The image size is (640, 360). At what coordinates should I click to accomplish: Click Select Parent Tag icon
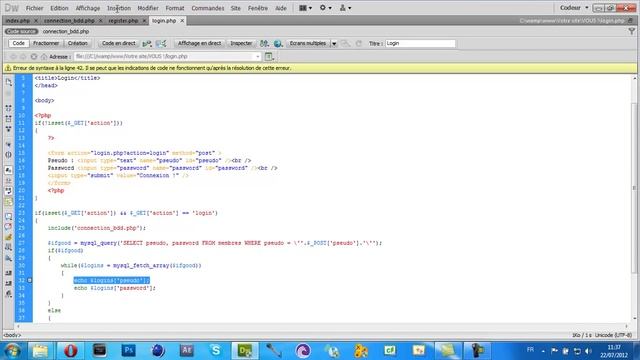tap(9, 144)
